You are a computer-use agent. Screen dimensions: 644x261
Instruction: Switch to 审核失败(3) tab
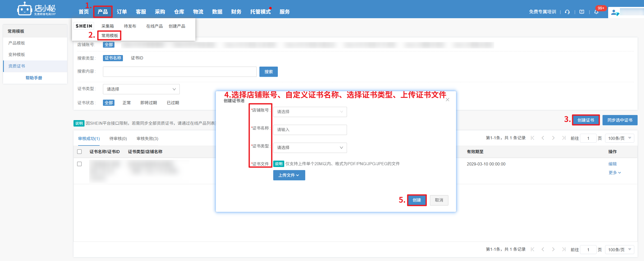[147, 139]
